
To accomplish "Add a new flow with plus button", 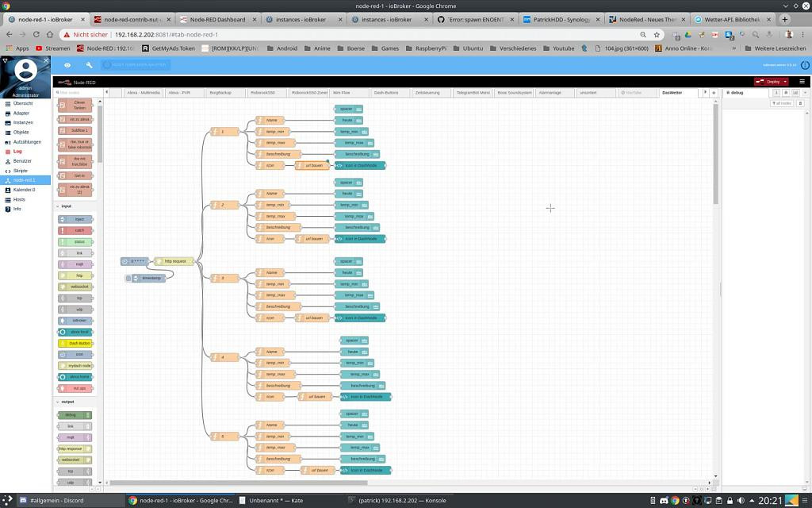I will click(714, 93).
